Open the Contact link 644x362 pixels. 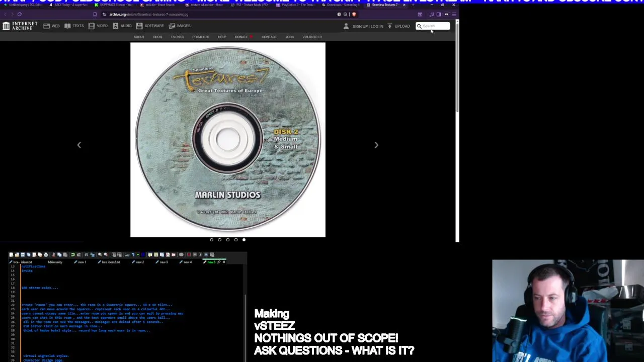269,37
